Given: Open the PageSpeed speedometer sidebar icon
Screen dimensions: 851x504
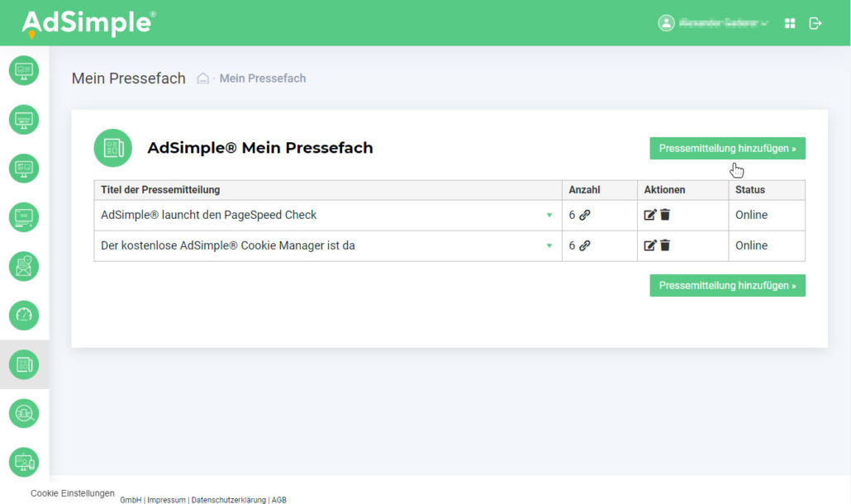Looking at the screenshot, I should (x=24, y=315).
